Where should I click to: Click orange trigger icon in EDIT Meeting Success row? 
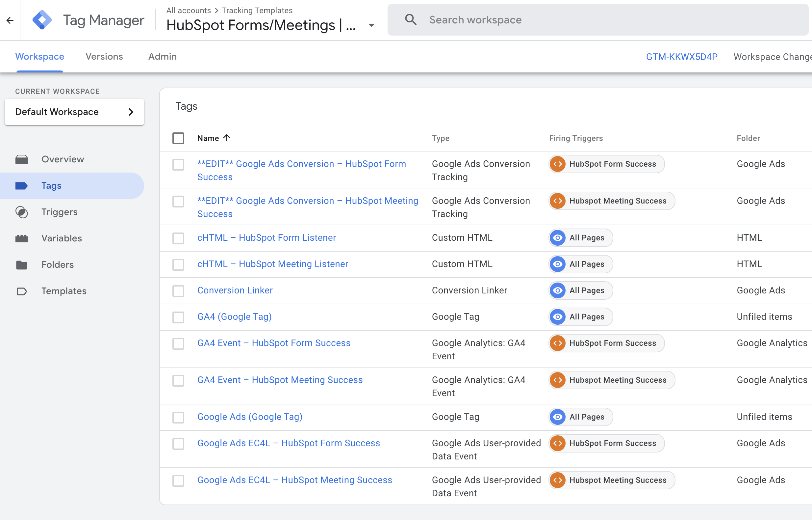coord(558,201)
